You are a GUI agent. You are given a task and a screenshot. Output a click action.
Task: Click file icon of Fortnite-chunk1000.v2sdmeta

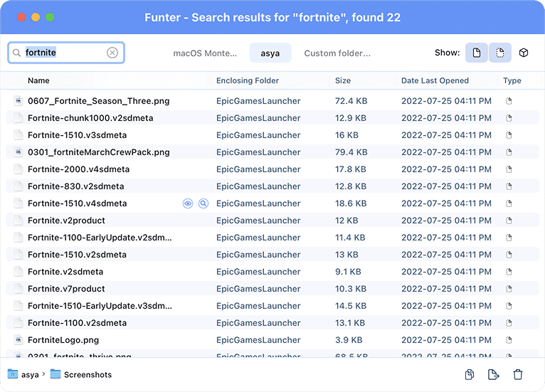pos(18,118)
